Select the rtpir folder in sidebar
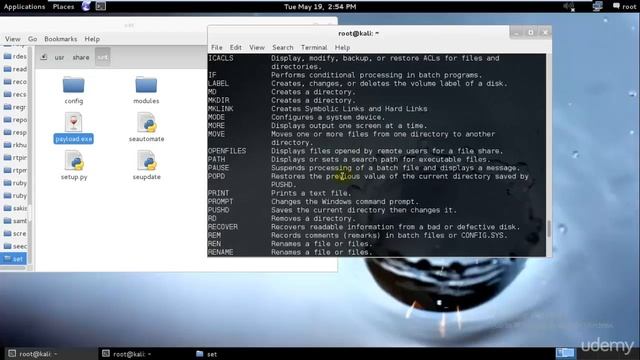Image resolution: width=640 pixels, height=360 pixels. pyautogui.click(x=15, y=158)
